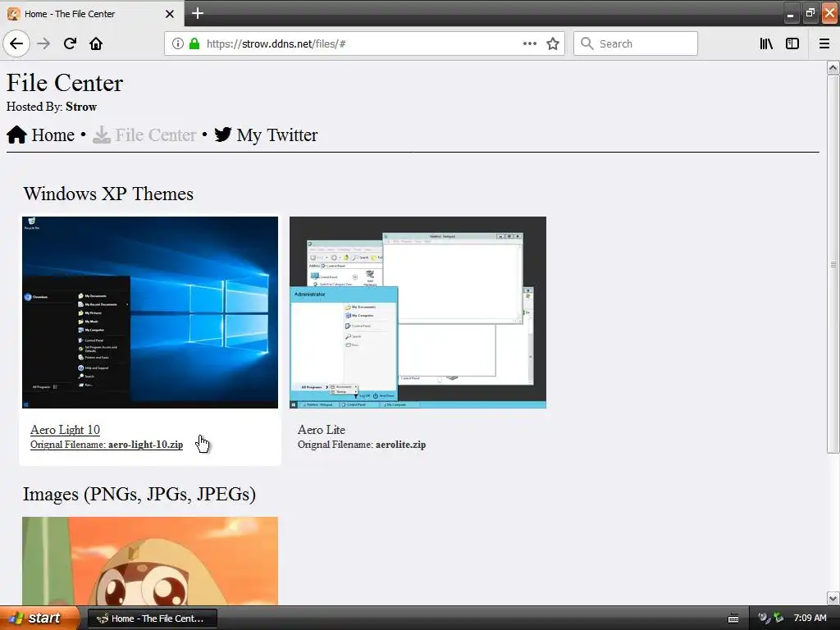The width and height of the screenshot is (840, 630).
Task: Focus the URL address bar
Action: coord(364,43)
